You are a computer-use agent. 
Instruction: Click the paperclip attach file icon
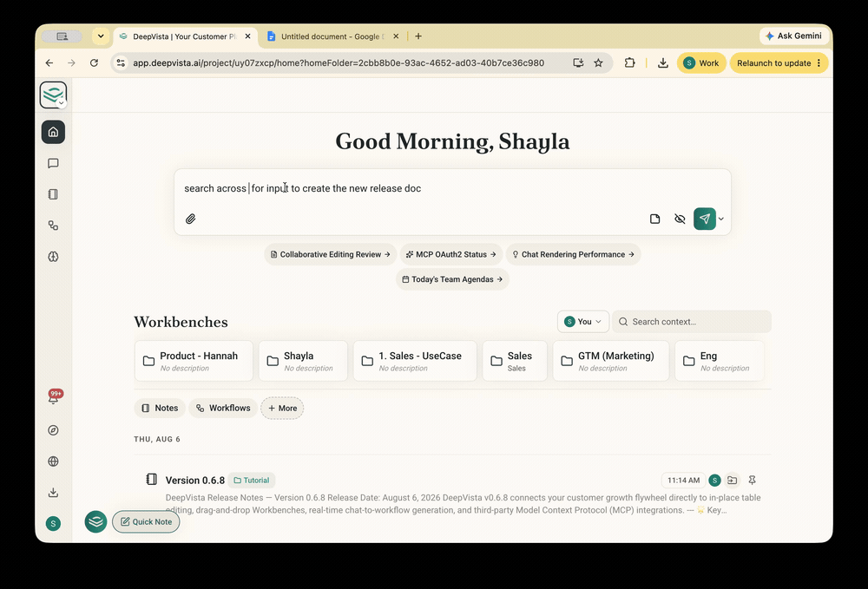(190, 219)
